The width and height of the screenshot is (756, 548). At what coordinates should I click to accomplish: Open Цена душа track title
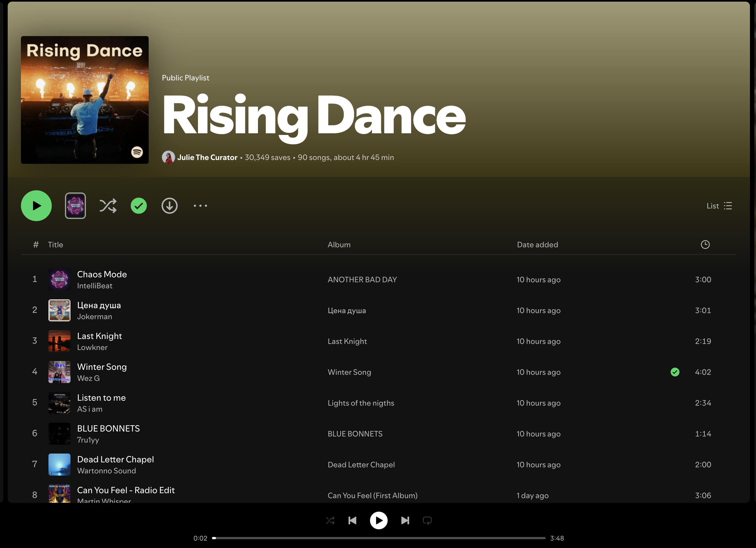click(x=99, y=305)
